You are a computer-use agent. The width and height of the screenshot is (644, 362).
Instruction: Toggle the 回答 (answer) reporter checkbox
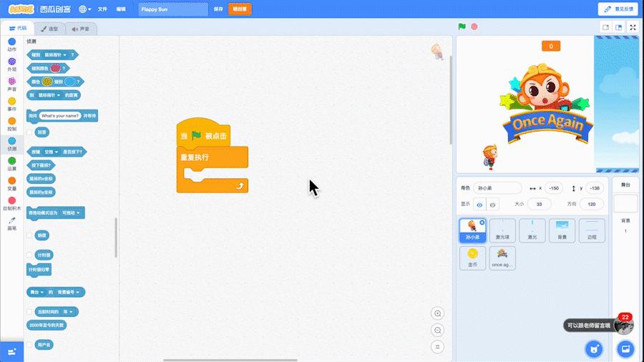click(x=29, y=132)
